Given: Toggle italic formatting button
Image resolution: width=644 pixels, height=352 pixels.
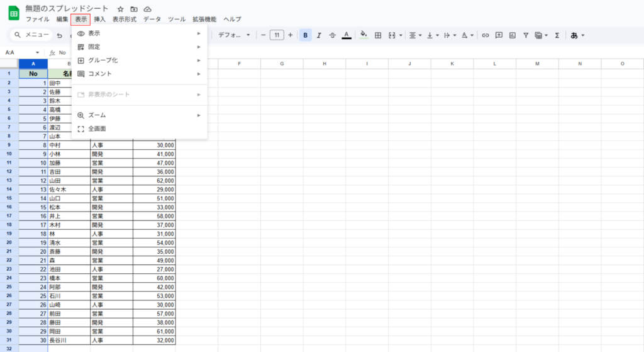Looking at the screenshot, I should tap(319, 35).
